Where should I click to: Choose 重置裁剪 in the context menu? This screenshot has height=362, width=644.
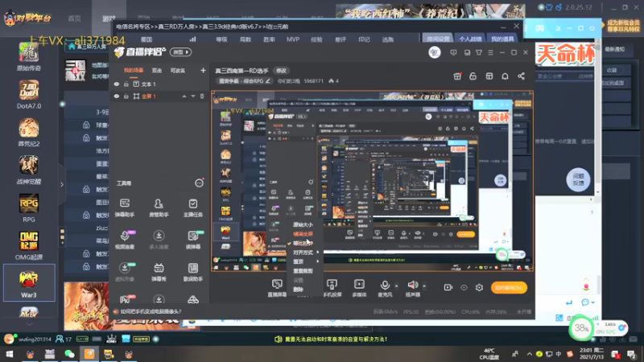pos(303,271)
